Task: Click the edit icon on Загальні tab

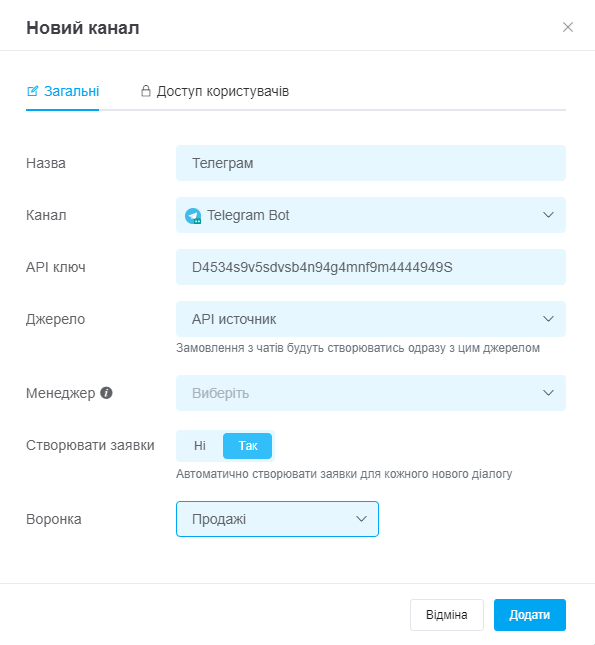Action: (x=33, y=91)
